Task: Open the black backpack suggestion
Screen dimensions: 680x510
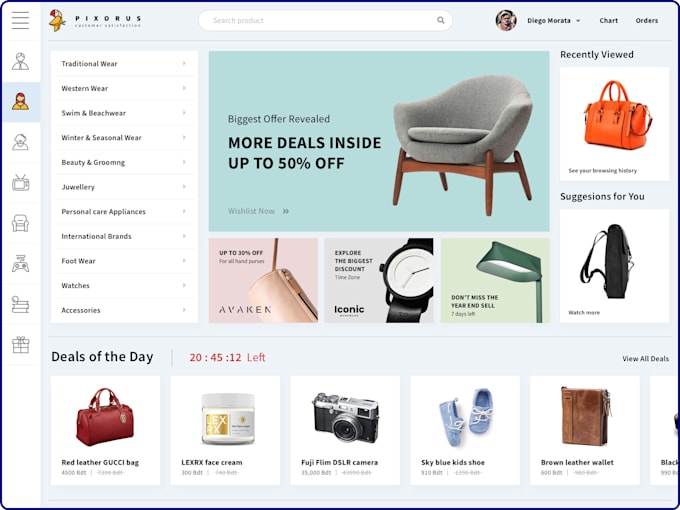Action: pos(615,266)
